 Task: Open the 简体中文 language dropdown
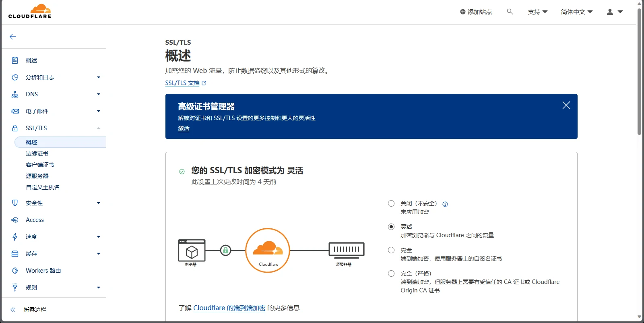pyautogui.click(x=577, y=12)
